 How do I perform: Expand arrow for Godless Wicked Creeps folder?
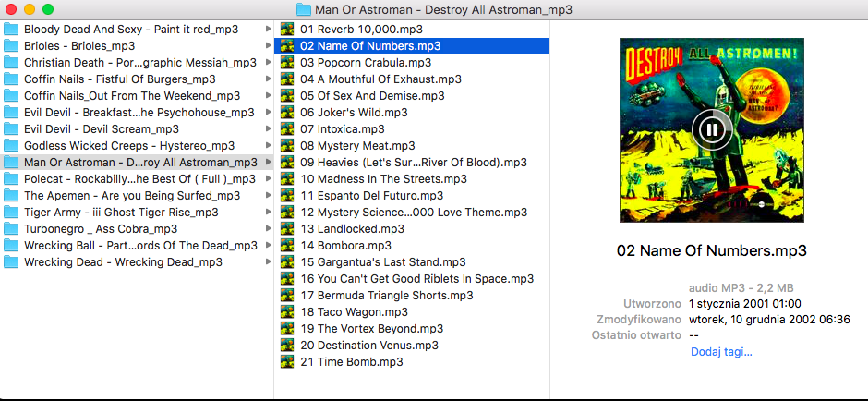click(269, 145)
